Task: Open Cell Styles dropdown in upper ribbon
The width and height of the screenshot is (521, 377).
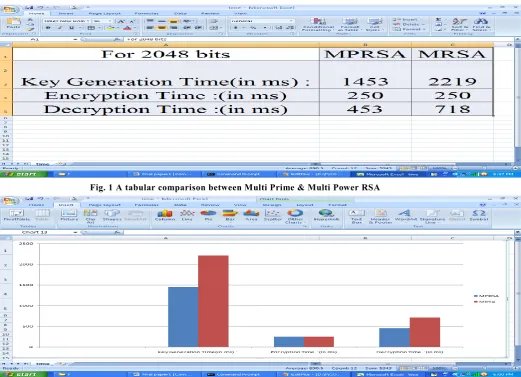Action: coord(374,25)
